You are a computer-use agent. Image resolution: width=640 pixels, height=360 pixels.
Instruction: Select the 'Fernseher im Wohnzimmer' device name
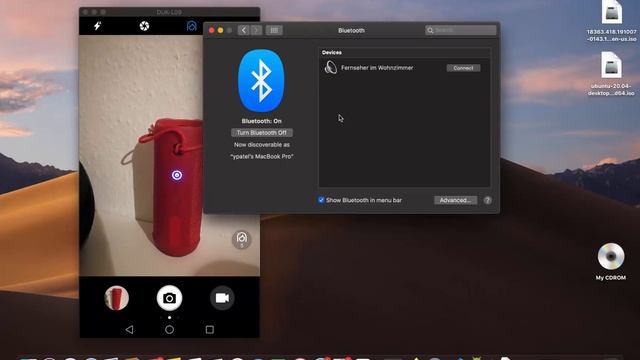pos(377,68)
